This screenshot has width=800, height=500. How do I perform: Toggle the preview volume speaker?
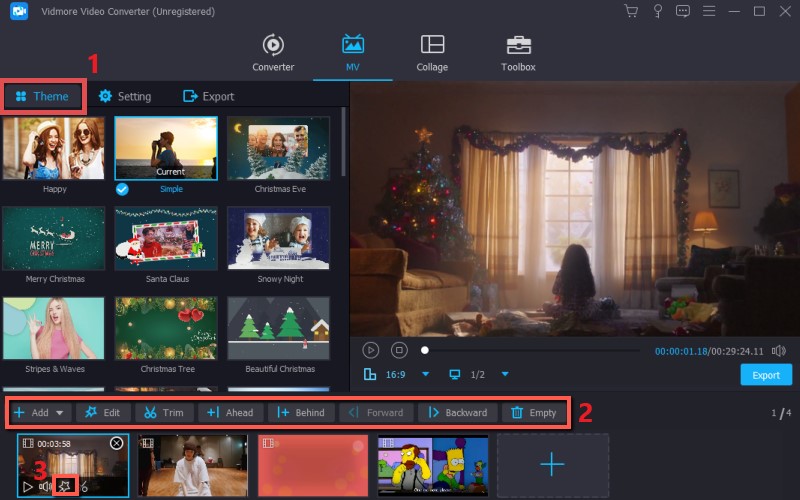coord(779,351)
